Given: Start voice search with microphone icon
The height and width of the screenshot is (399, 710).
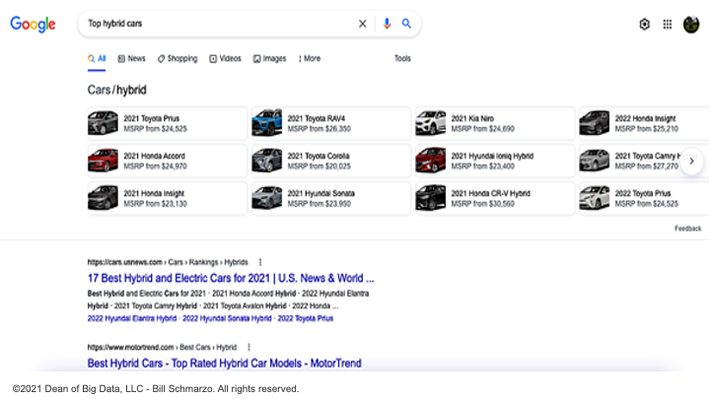Looking at the screenshot, I should click(x=387, y=24).
